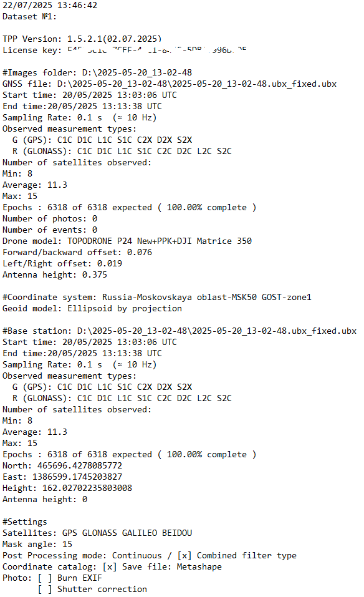Click the Forward/backward offset value 0.076
Screen dimensions: 364x597
pyautogui.click(x=139, y=252)
